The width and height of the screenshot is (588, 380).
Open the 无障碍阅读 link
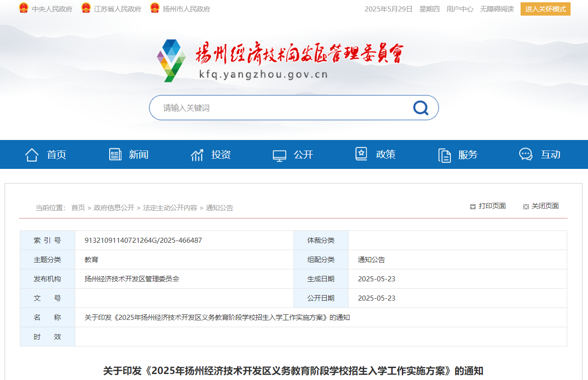(x=497, y=9)
